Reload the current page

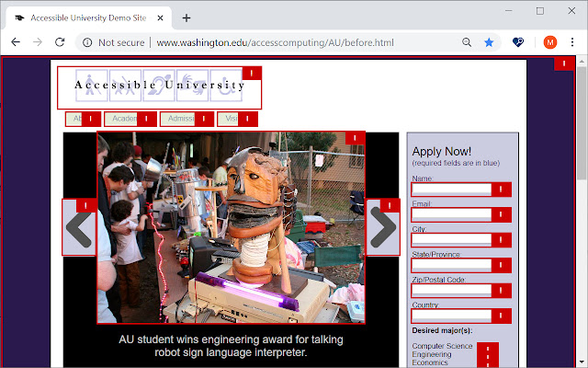pos(60,42)
